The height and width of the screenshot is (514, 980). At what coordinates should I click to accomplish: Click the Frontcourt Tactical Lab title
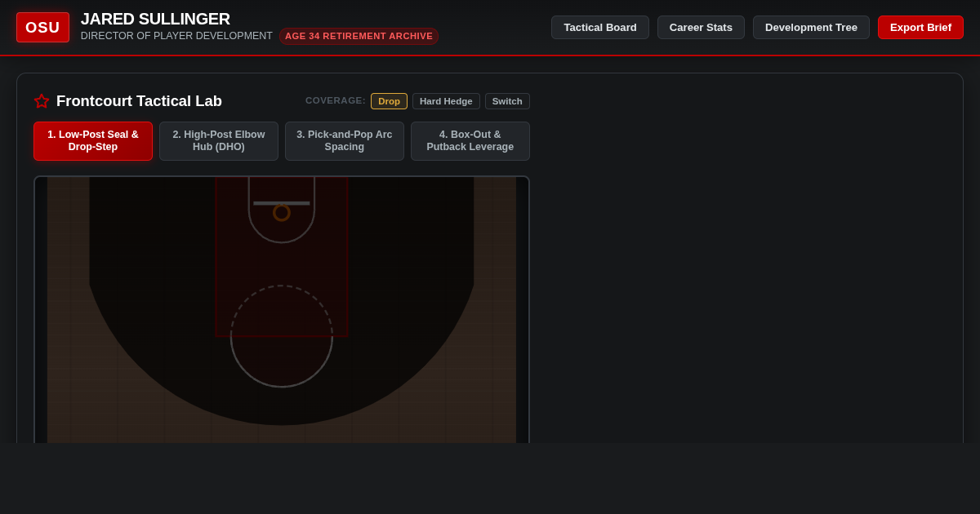pyautogui.click(x=139, y=101)
